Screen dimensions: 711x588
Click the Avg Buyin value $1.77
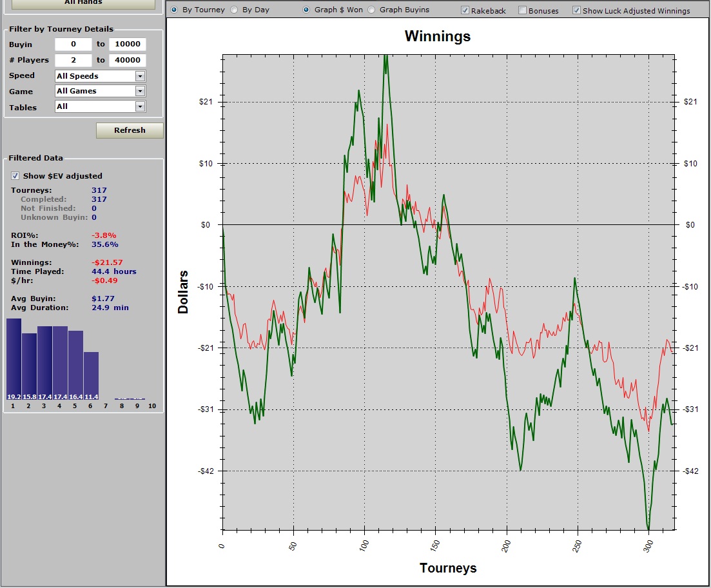point(103,299)
